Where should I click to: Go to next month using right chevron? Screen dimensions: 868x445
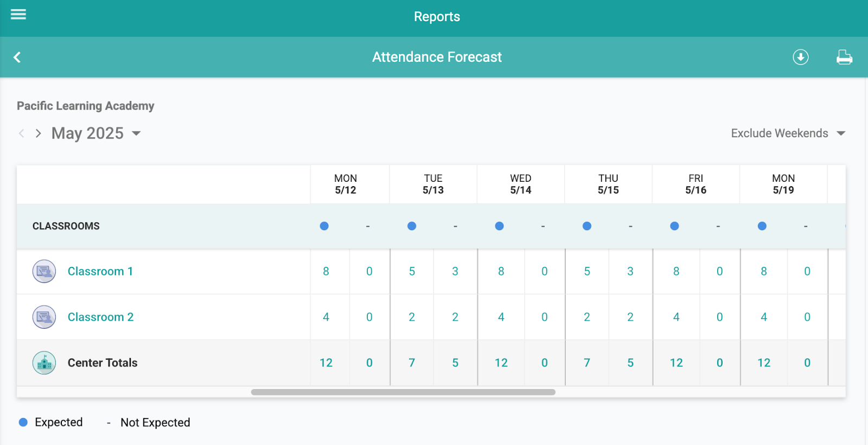click(x=38, y=133)
